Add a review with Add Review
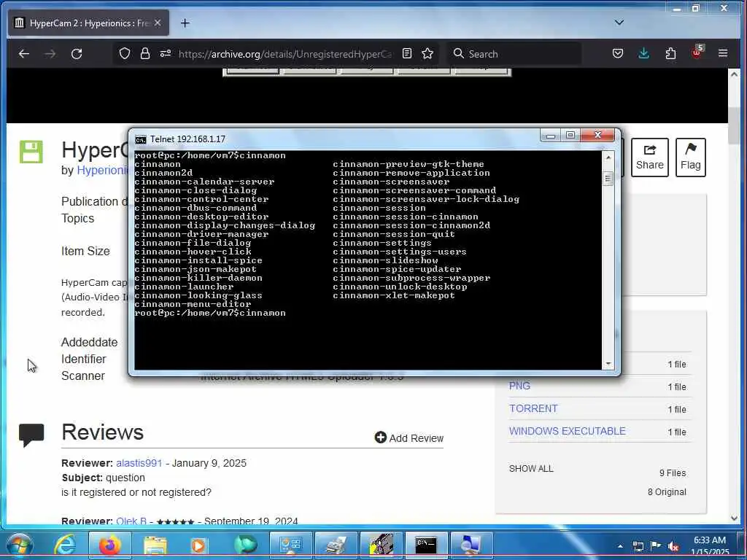The image size is (747, 560). click(x=409, y=437)
